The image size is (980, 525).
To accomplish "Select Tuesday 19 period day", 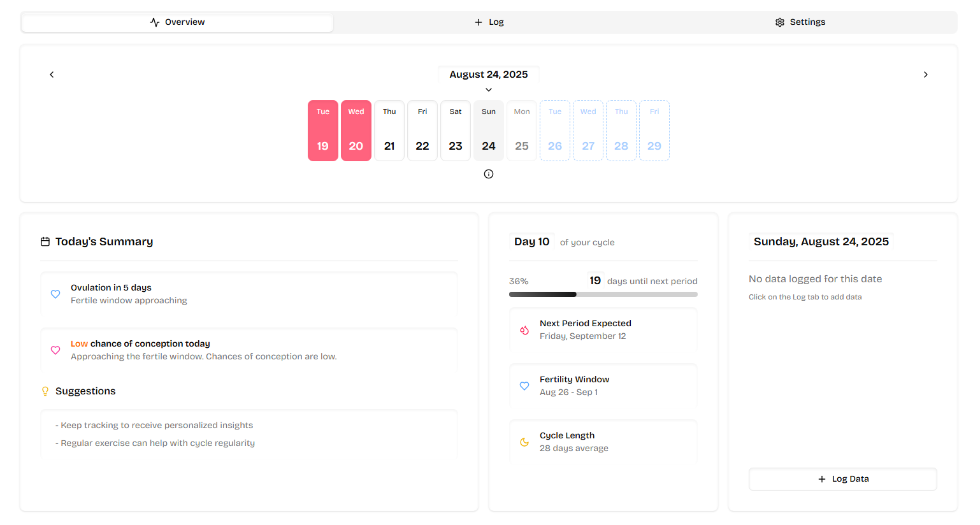I will [323, 131].
